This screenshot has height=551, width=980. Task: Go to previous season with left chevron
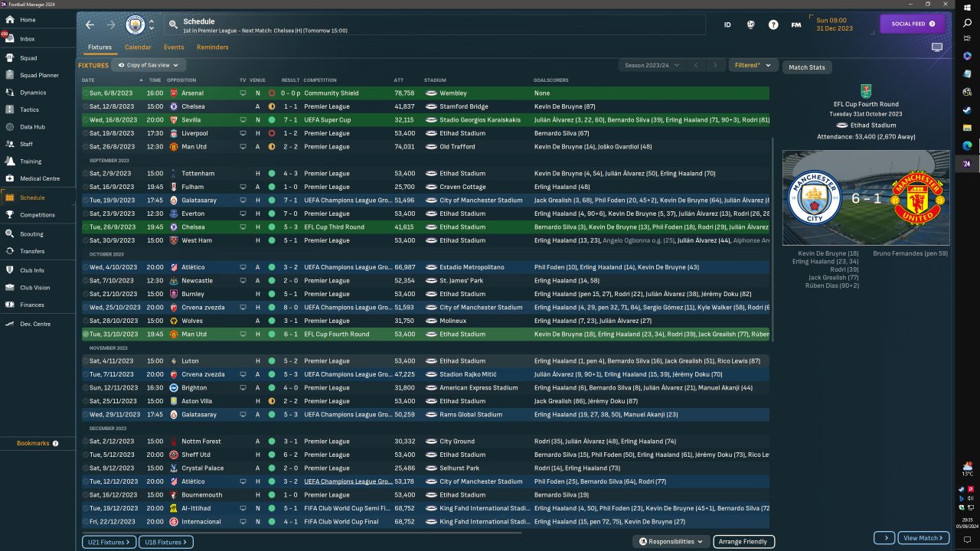coord(695,66)
